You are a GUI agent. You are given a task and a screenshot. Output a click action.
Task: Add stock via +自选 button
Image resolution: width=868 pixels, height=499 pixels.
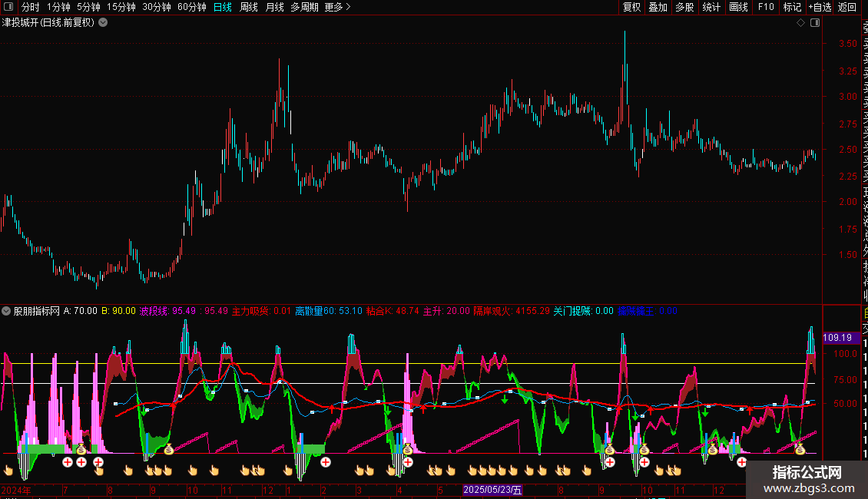820,7
